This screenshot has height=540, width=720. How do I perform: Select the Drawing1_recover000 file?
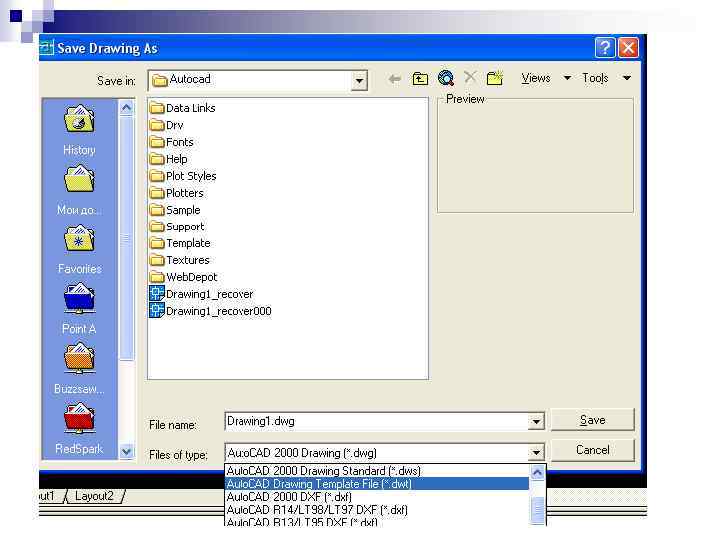tap(211, 311)
